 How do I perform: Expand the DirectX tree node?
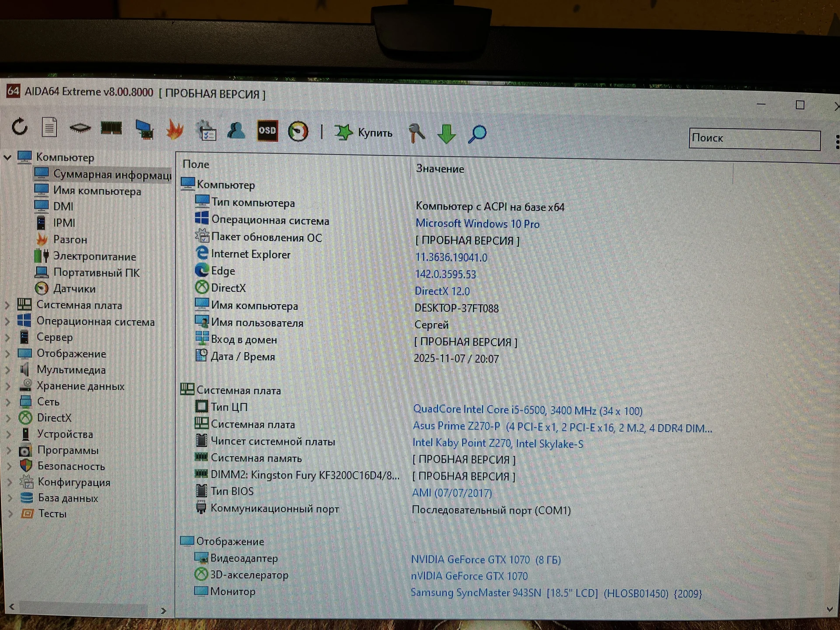coord(9,418)
